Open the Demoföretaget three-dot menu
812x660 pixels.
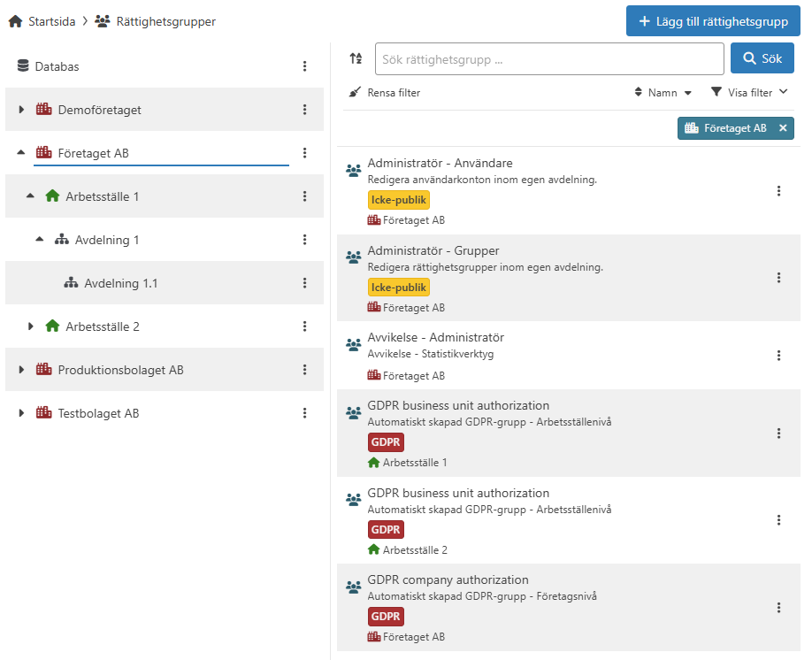[x=304, y=110]
